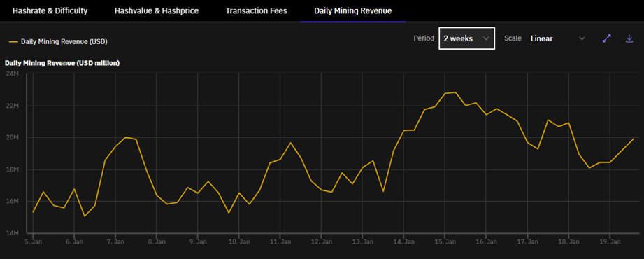
Task: Click the 15. Jan x-axis label
Action: [445, 241]
